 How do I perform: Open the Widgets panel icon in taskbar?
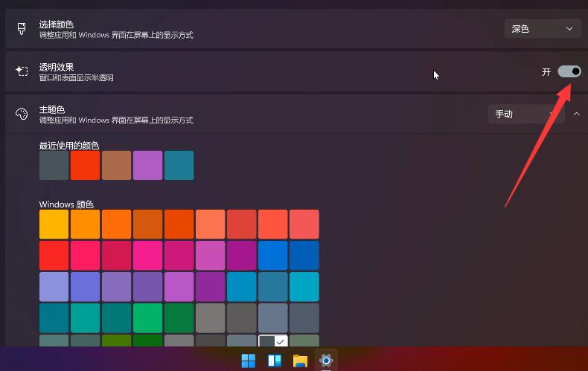pyautogui.click(x=275, y=361)
